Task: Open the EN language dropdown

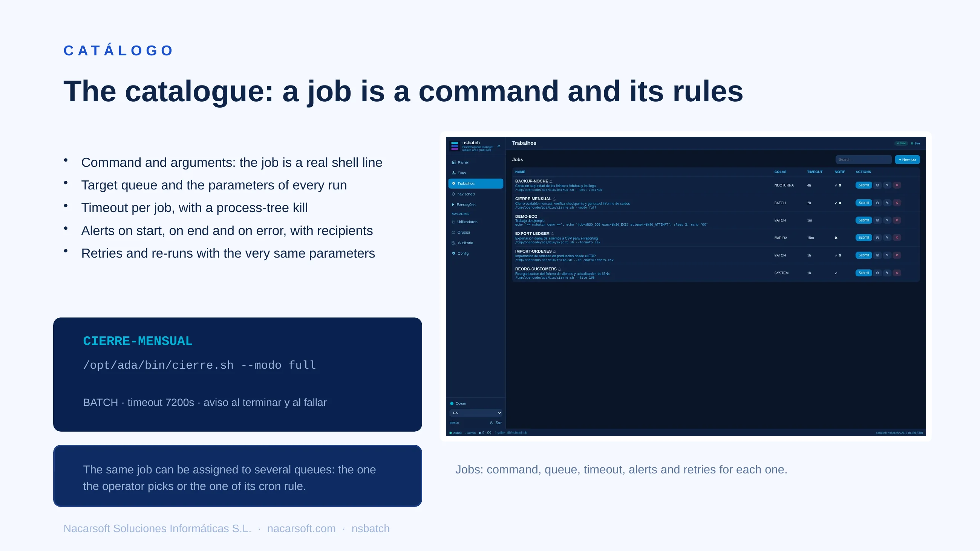Action: 476,413
